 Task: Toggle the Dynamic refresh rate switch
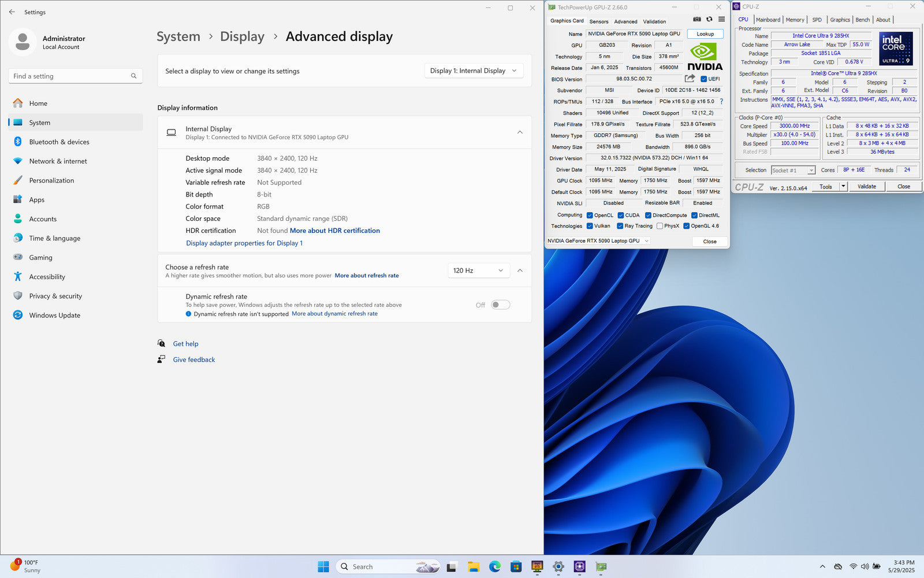click(500, 305)
